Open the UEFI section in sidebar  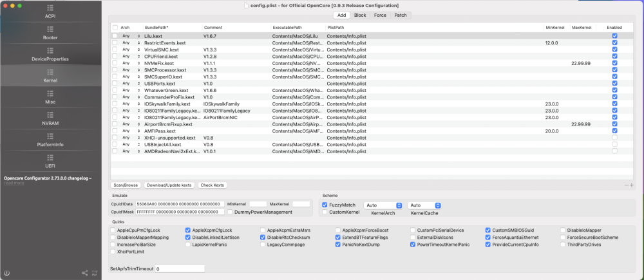point(50,162)
